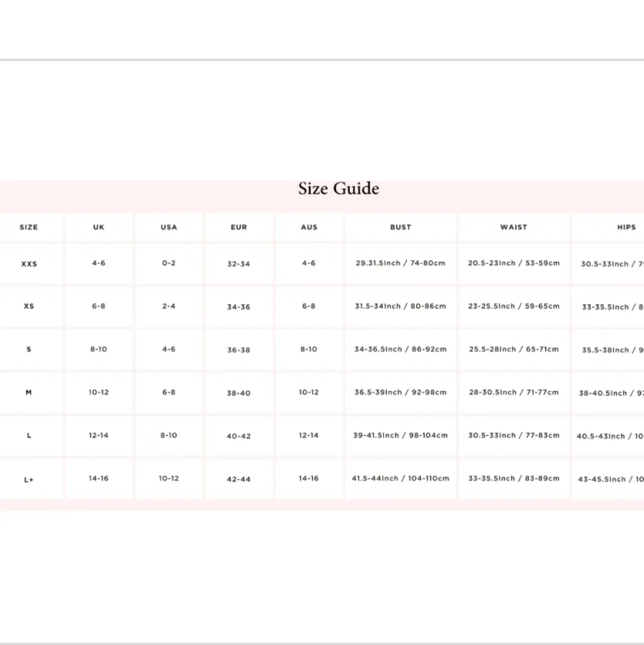Click hips cell starting 30.5-33inch
This screenshot has height=645, width=644.
[x=612, y=264]
